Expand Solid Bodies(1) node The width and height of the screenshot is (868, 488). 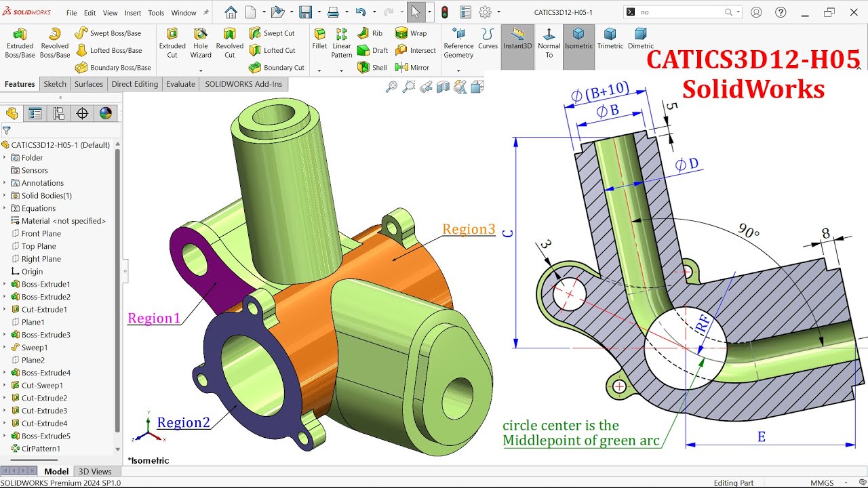(5, 196)
